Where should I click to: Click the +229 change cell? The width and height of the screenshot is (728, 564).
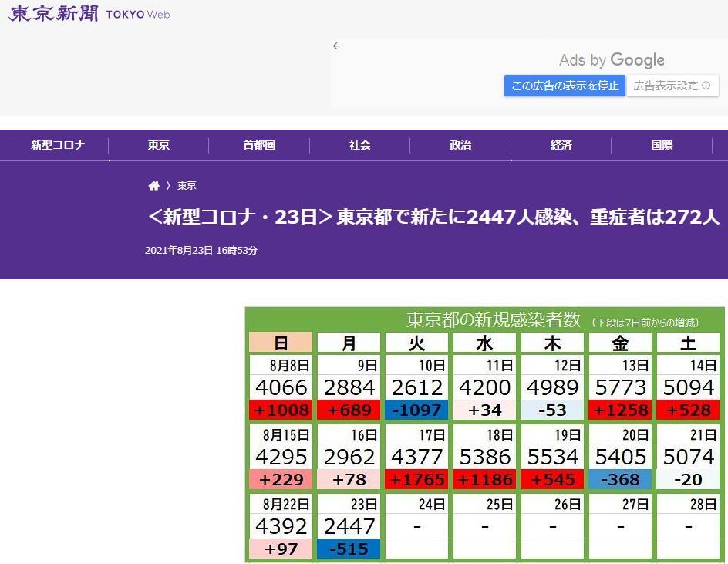click(x=281, y=479)
